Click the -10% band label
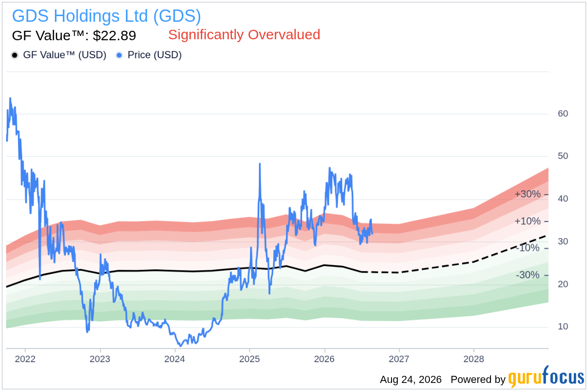Image resolution: width=588 pixels, height=391 pixels. [x=528, y=248]
